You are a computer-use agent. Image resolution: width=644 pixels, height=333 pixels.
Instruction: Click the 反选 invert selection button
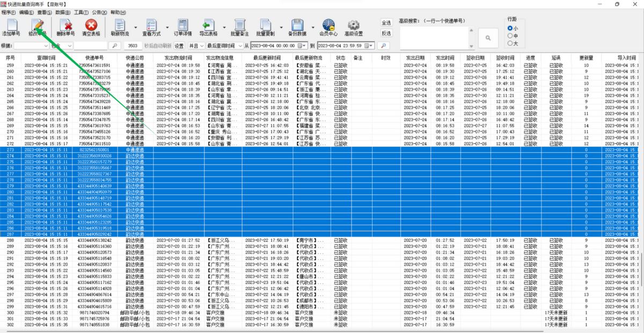386,33
